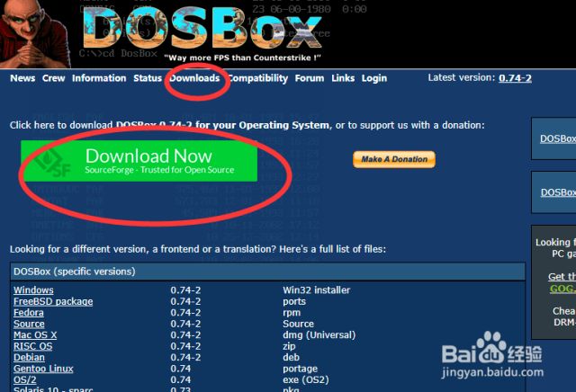Open the Compatibility page
The image size is (576, 392).
pyautogui.click(x=257, y=78)
